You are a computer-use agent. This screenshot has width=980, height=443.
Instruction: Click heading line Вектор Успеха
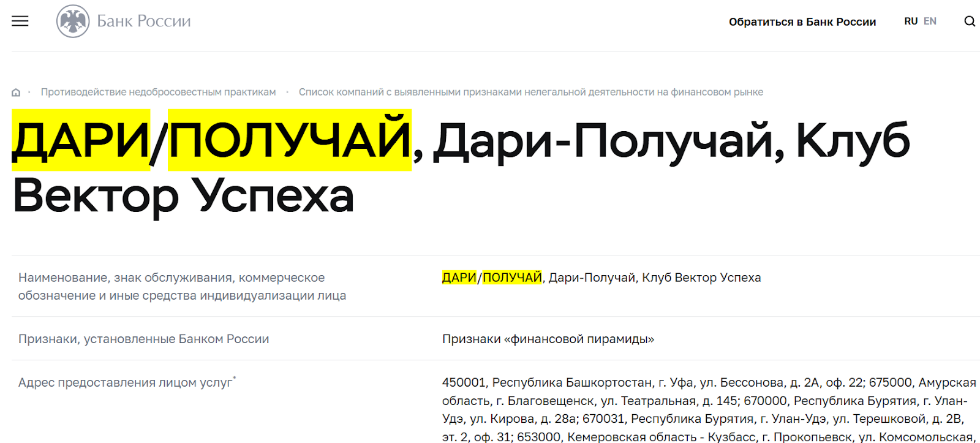183,196
